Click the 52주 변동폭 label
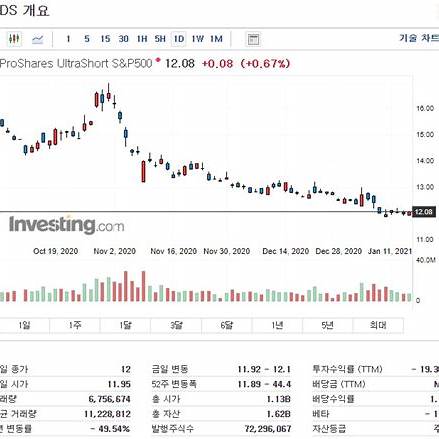This screenshot has height=439, width=439. 174,384
